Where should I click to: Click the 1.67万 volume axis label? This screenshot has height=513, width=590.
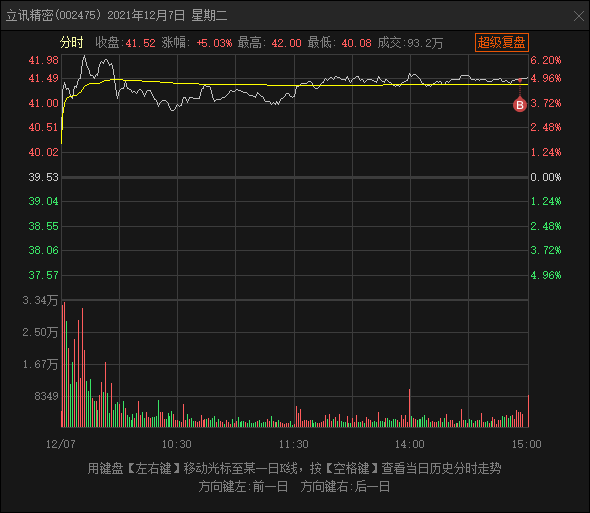tap(40, 364)
